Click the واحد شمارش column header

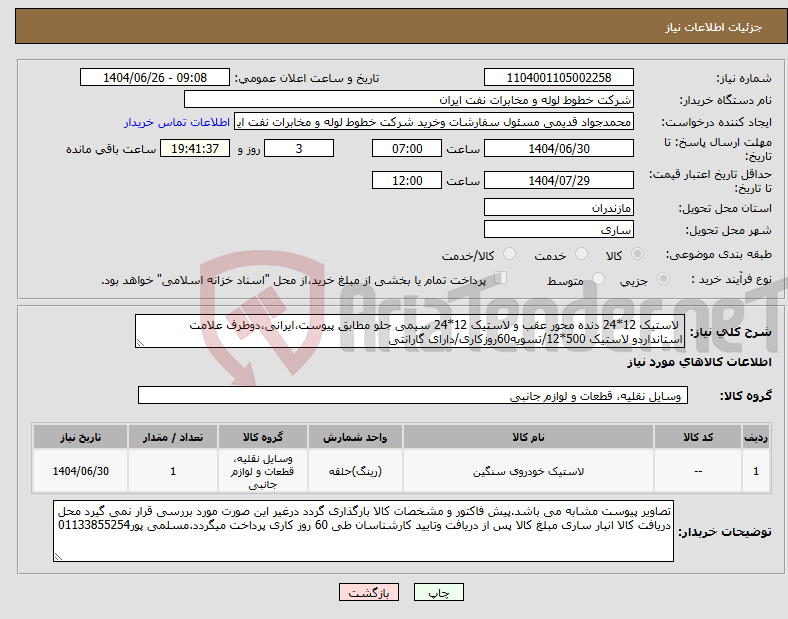[355, 437]
